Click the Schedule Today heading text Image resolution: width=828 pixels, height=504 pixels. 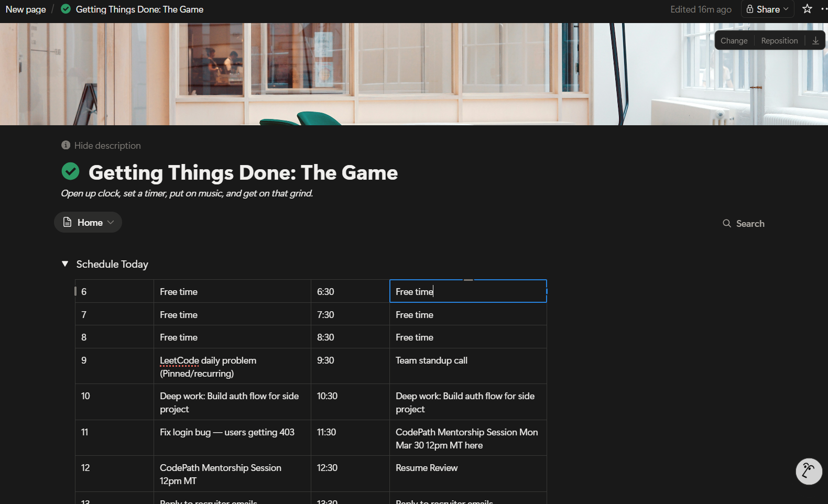coord(112,264)
